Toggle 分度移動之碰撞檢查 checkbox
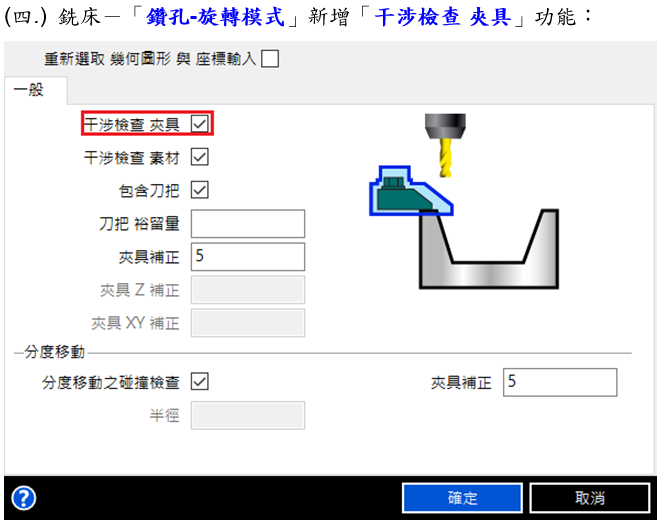 pyautogui.click(x=200, y=381)
